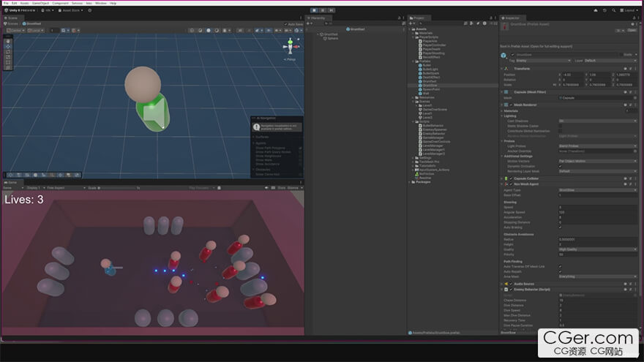The image size is (644, 362).
Task: Open the obstacle avoidance Quality dropdown
Action: click(598, 249)
